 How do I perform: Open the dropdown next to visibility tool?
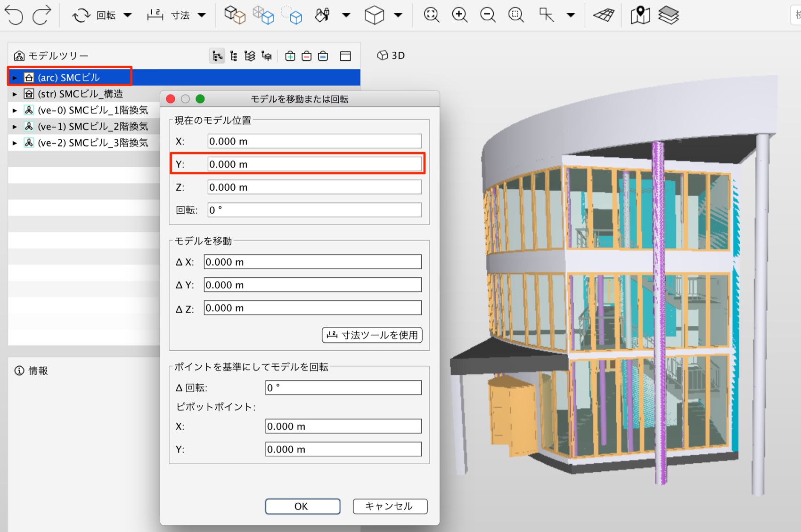pos(346,15)
